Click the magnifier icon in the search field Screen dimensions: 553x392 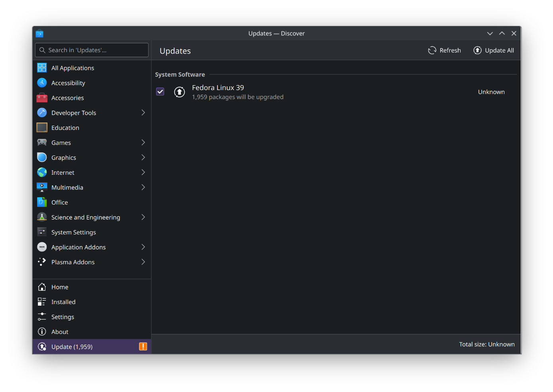coord(42,50)
